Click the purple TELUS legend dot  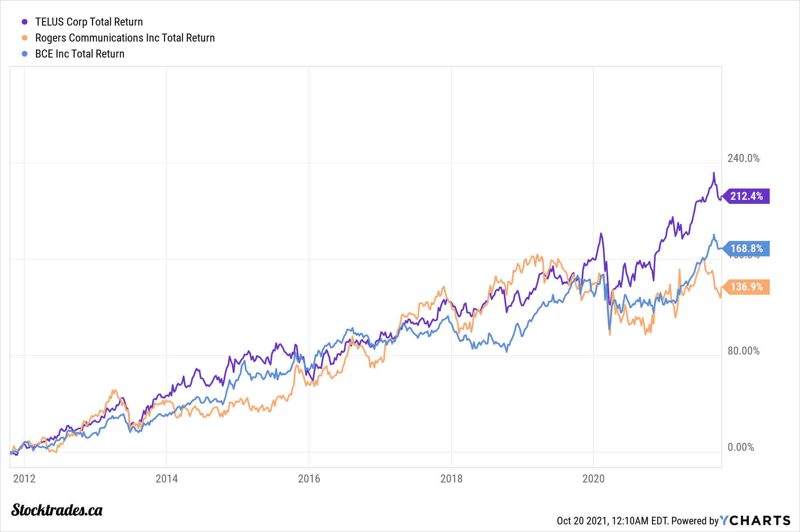point(25,22)
